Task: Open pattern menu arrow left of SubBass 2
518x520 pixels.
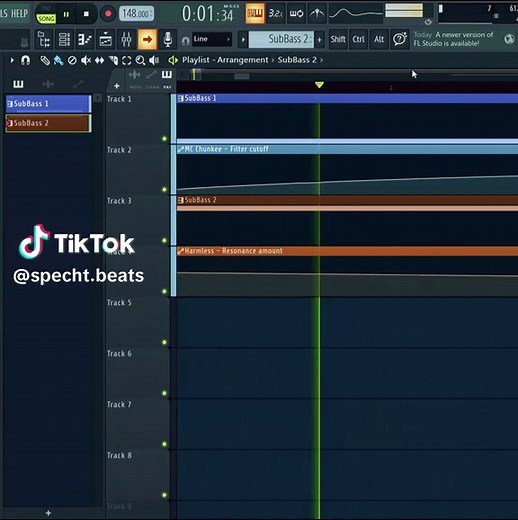Action: [x=243, y=40]
